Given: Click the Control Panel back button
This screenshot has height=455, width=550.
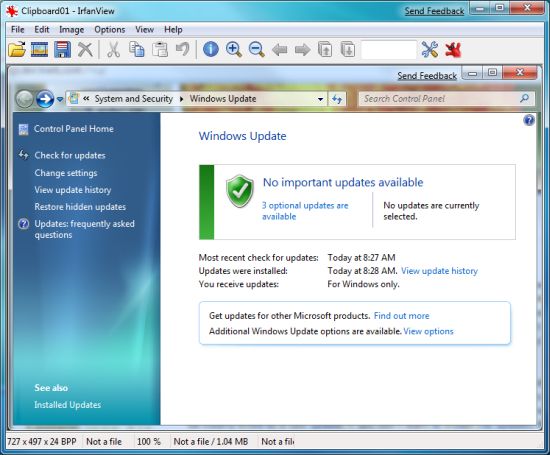Looking at the screenshot, I should [x=25, y=99].
